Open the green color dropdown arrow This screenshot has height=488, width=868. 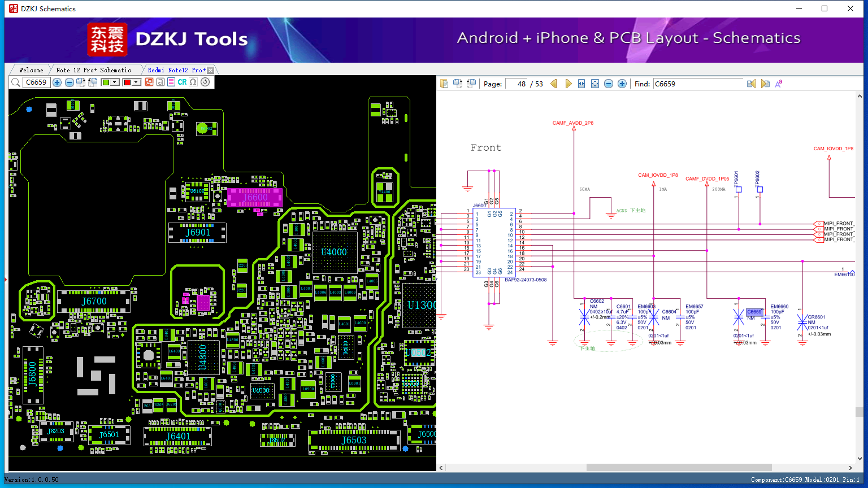[115, 82]
